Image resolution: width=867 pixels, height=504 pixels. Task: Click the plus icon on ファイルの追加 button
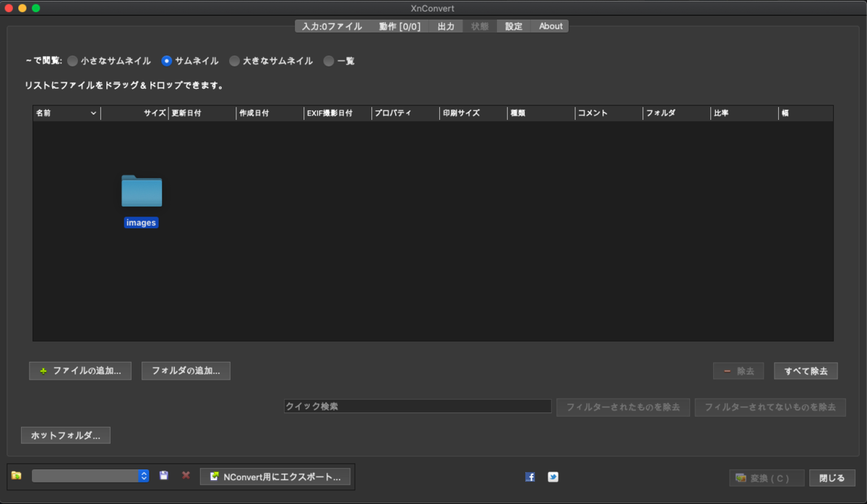(43, 370)
